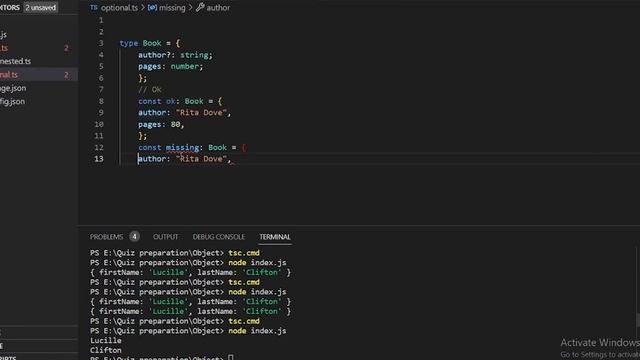The height and width of the screenshot is (360, 640).
Task: Open the DEBUG CONSOLE tab
Action: (219, 237)
